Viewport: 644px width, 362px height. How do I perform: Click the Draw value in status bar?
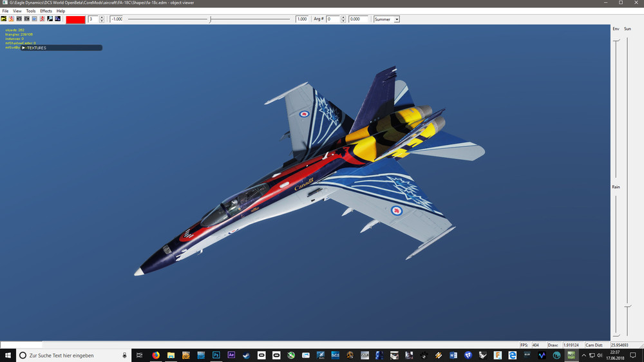coord(571,345)
